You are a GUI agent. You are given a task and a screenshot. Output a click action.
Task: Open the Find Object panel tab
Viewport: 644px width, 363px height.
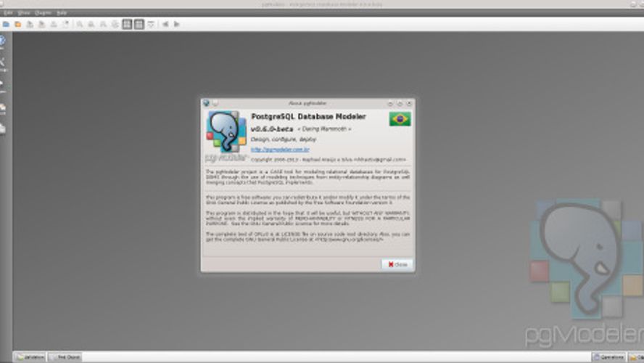pos(65,357)
